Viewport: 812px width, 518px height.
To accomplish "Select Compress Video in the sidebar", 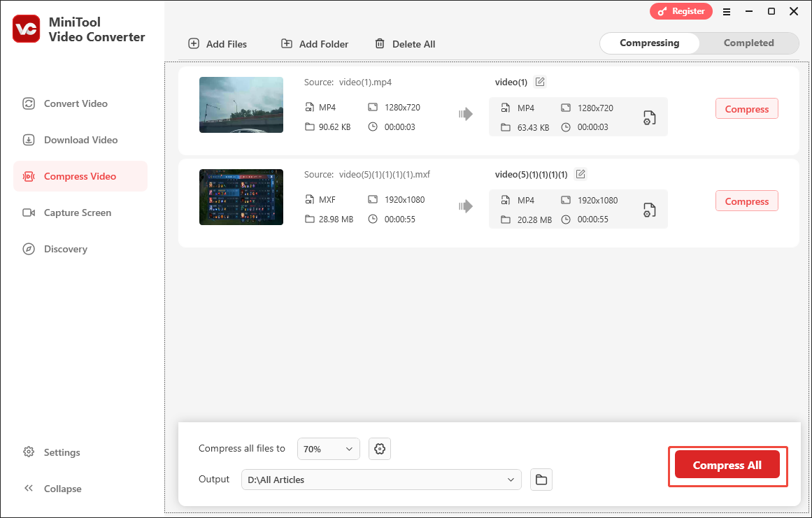I will 80,176.
